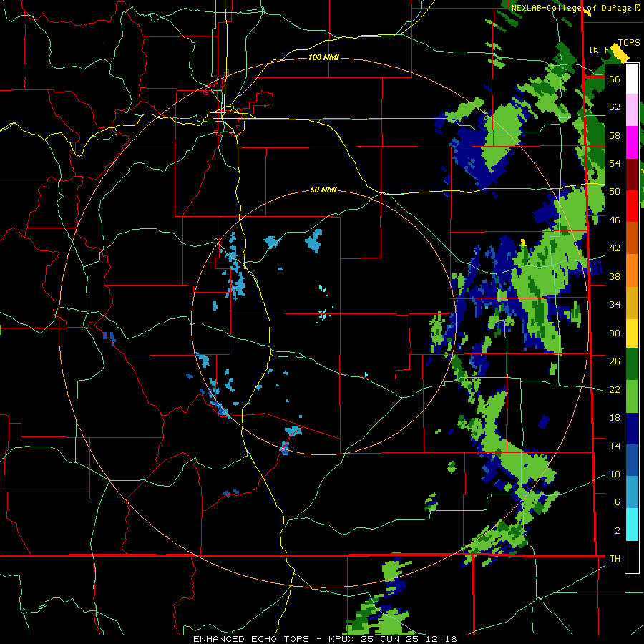Click the 42 value on the legend
Image resolution: width=644 pixels, height=644 pixels.
pyautogui.click(x=615, y=248)
